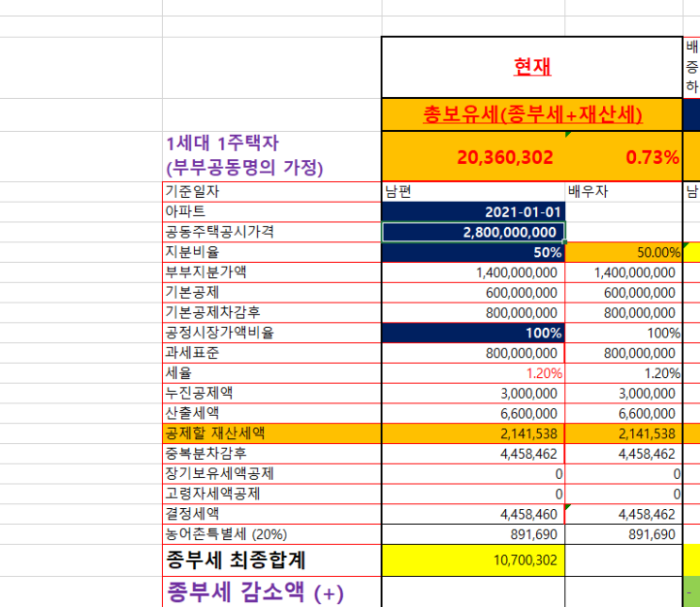700x607 pixels.
Task: Select the husband's 결정세액 value 4,458,460
Action: 474,513
